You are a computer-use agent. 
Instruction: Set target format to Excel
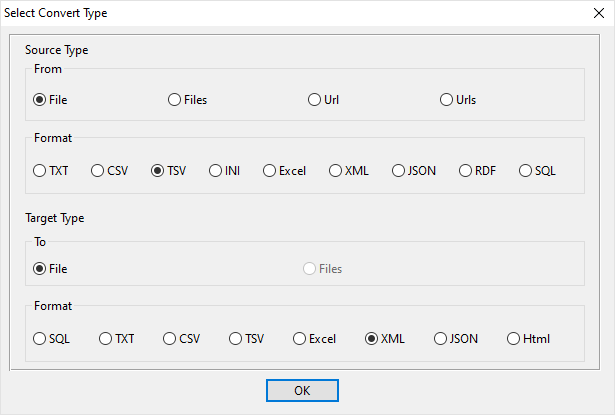300,339
